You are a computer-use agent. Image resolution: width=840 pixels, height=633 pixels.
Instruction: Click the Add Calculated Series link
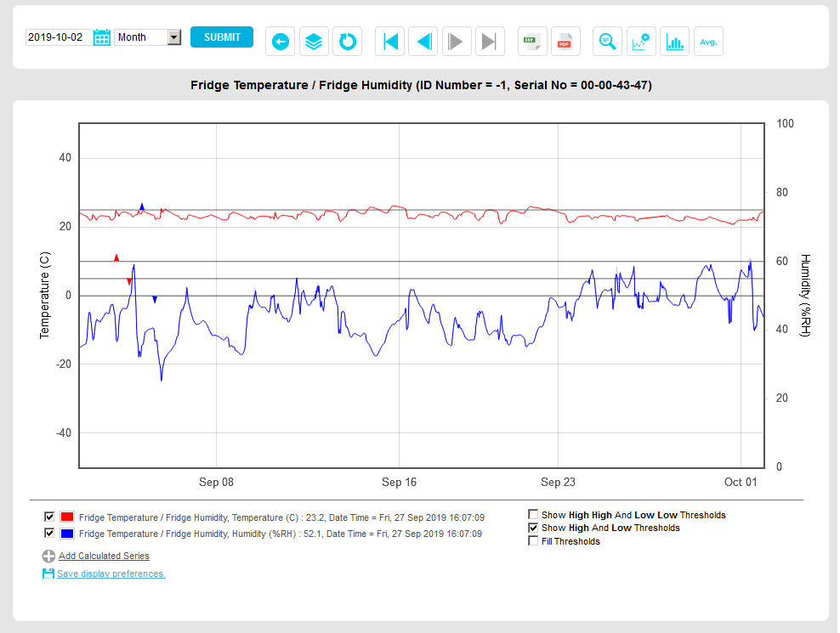tap(104, 556)
